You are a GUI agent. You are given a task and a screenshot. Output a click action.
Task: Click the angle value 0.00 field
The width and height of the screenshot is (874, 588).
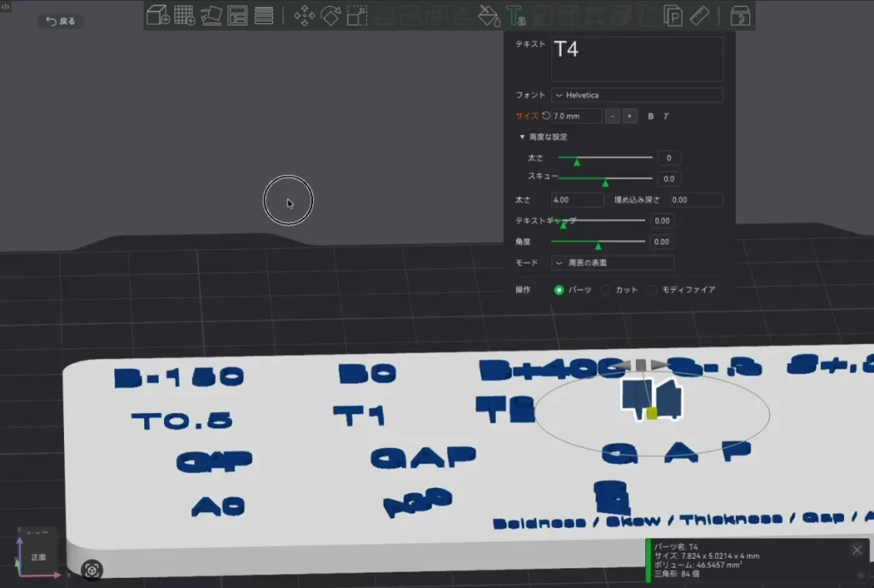(x=662, y=242)
